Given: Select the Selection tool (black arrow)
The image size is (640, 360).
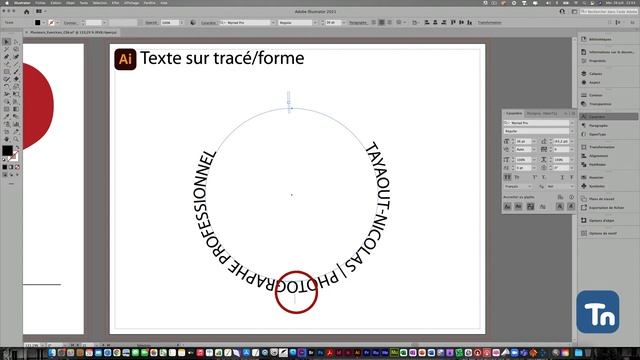Looking at the screenshot, I should click(7, 42).
